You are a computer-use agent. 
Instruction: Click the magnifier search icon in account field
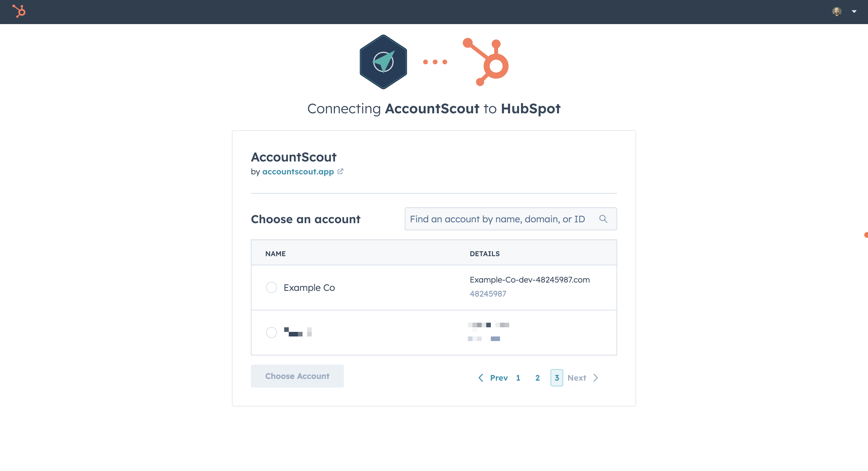(603, 219)
